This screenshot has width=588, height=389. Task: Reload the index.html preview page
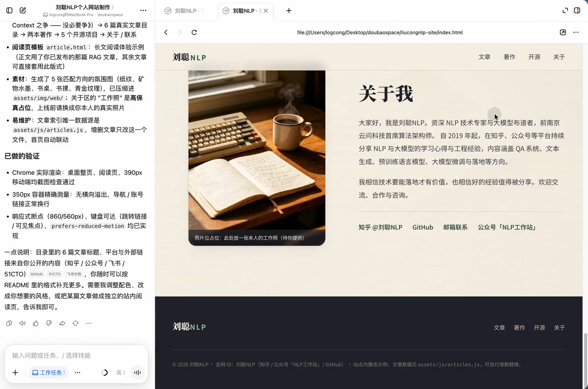(194, 32)
